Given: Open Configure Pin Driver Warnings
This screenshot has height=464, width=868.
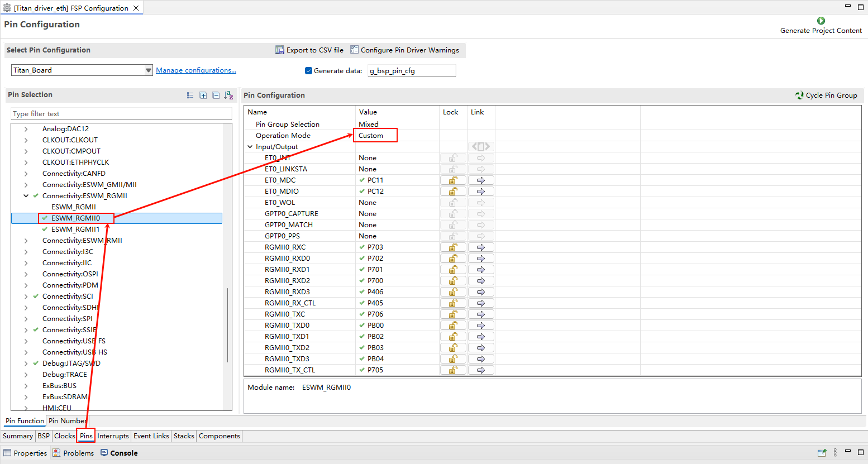Looking at the screenshot, I should click(354, 50).
